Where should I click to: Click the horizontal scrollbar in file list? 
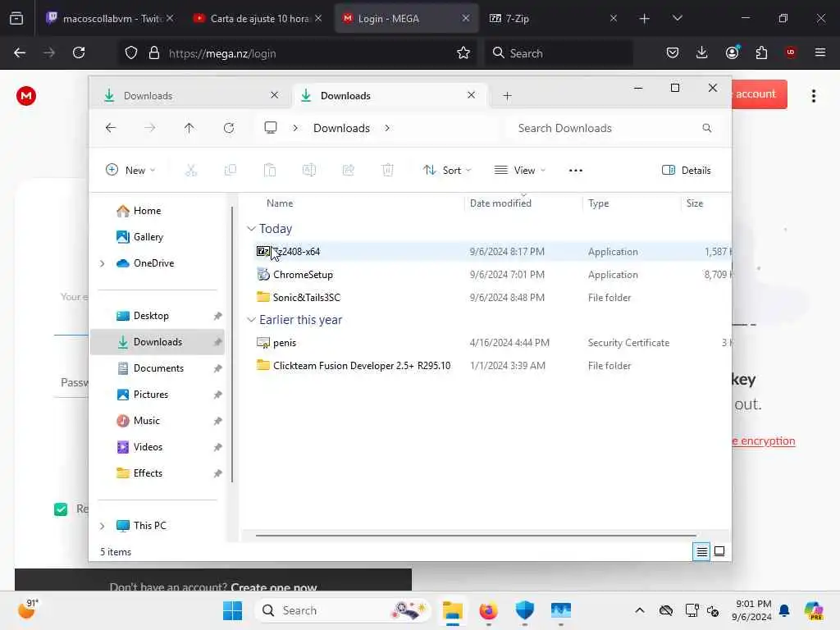click(x=476, y=535)
